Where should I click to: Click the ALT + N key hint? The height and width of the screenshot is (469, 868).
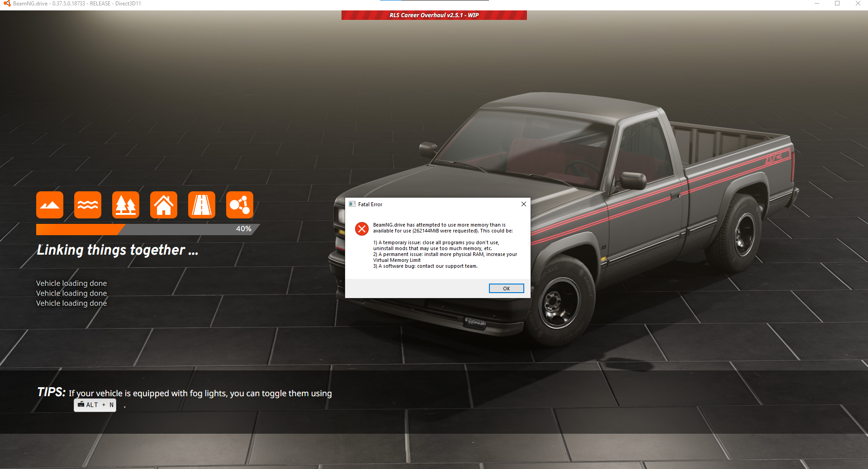click(95, 405)
